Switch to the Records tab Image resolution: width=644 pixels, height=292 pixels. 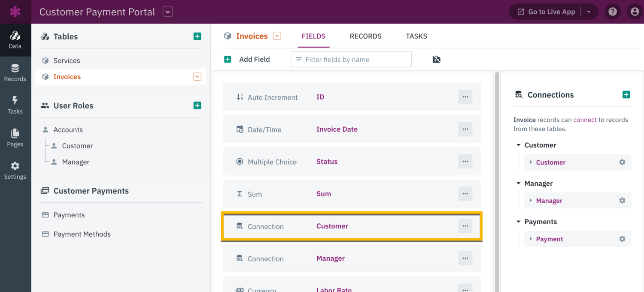(x=365, y=36)
